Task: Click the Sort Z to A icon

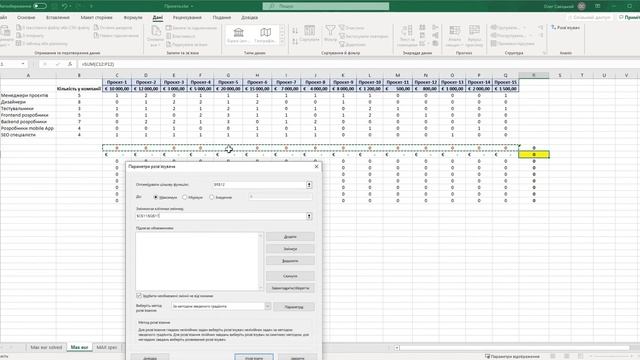Action: [x=295, y=41]
